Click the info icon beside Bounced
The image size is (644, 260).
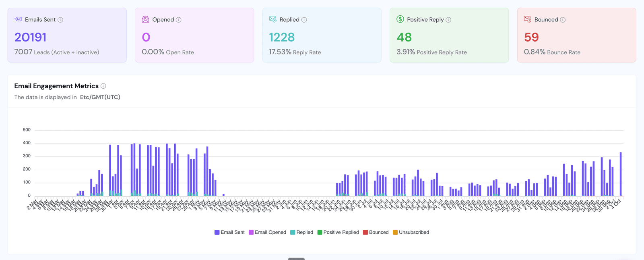click(563, 20)
